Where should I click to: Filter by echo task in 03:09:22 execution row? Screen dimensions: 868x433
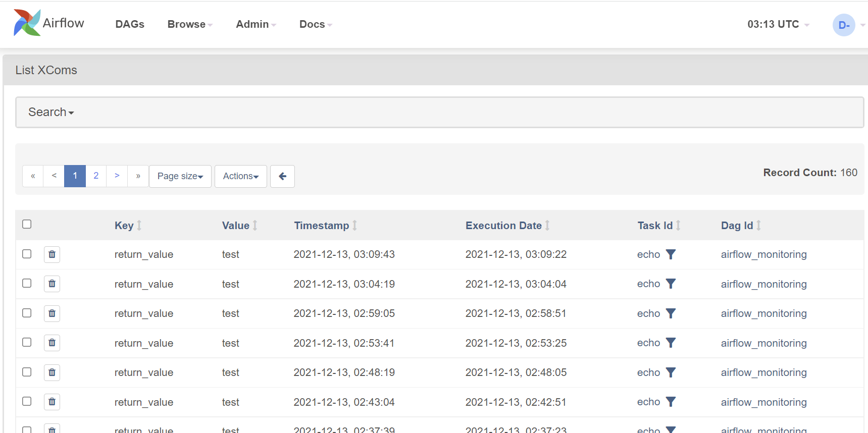pos(671,254)
